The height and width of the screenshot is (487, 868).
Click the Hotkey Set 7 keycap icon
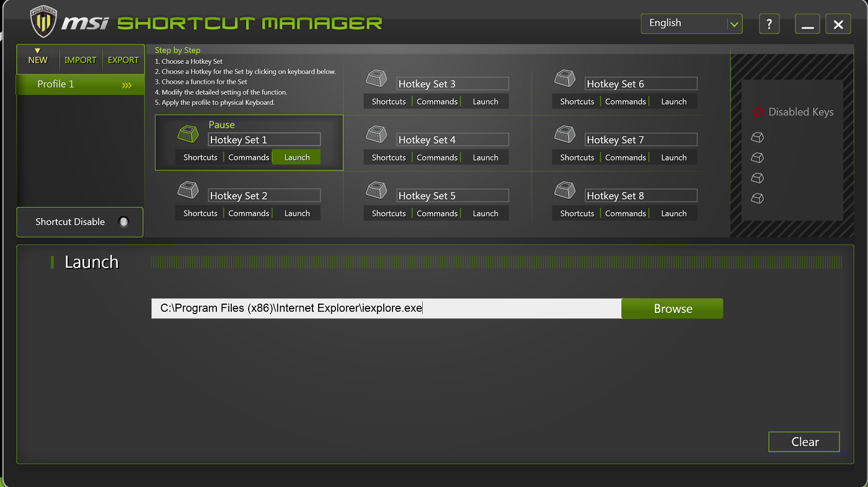565,133
